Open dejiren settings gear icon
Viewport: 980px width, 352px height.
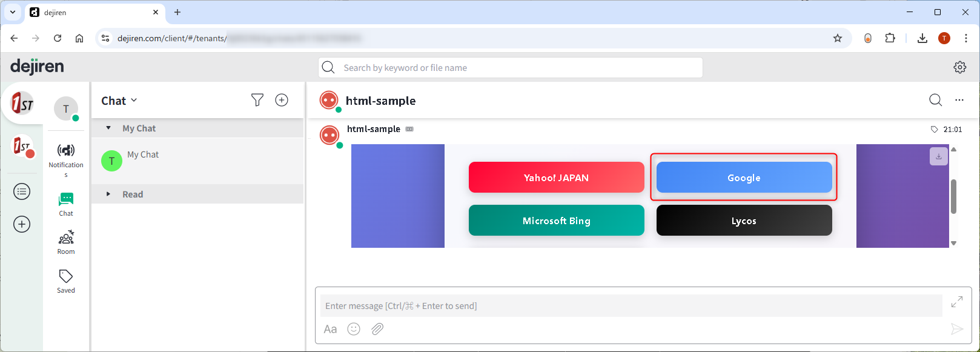point(960,67)
